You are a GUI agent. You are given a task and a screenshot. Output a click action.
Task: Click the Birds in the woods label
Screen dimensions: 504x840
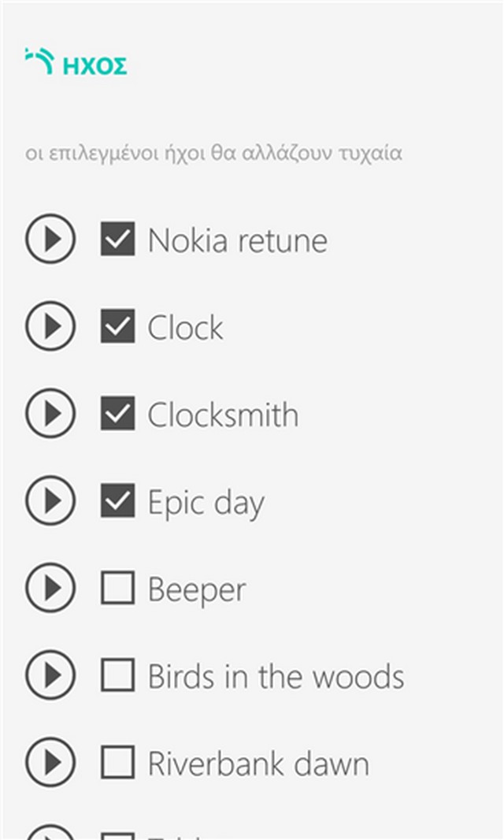click(x=276, y=677)
